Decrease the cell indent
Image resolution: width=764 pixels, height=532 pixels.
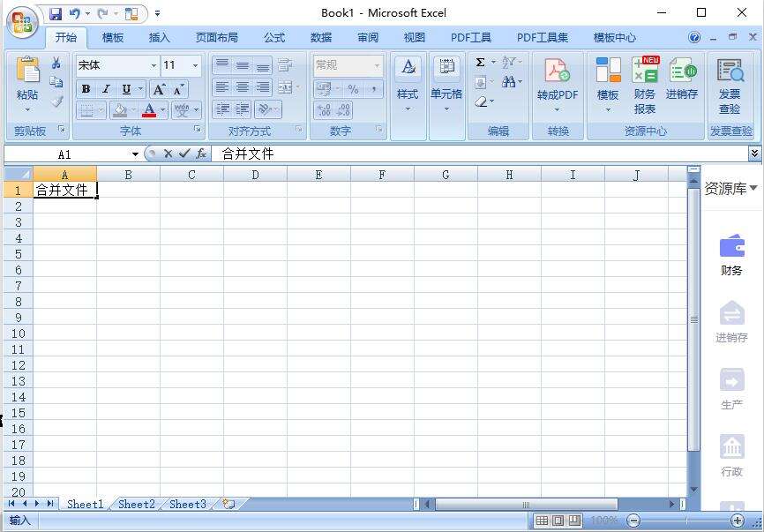(x=222, y=109)
